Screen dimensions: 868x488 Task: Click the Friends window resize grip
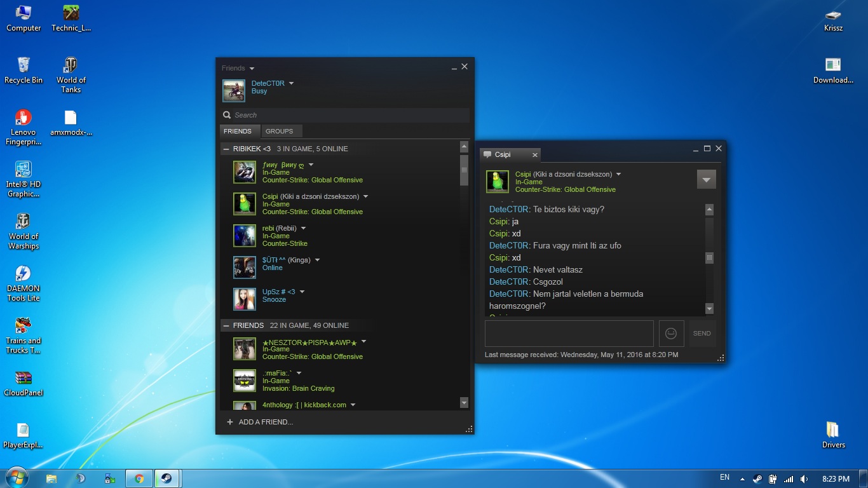[x=469, y=430]
